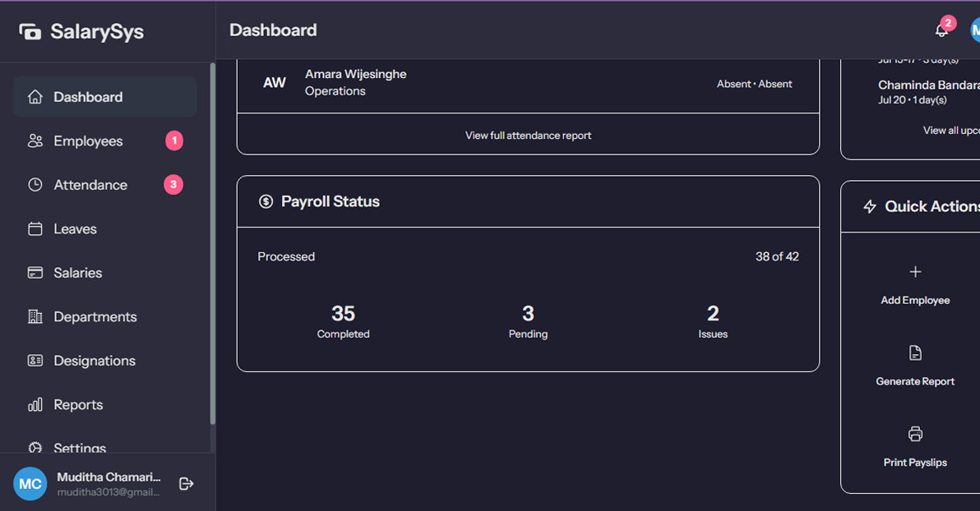Click the sidebar vertical scrollbar

pyautogui.click(x=213, y=246)
